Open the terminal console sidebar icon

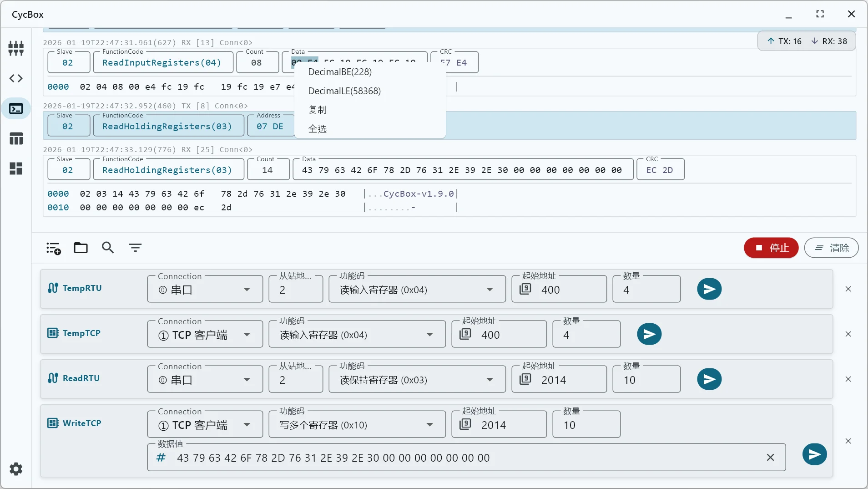(x=16, y=109)
